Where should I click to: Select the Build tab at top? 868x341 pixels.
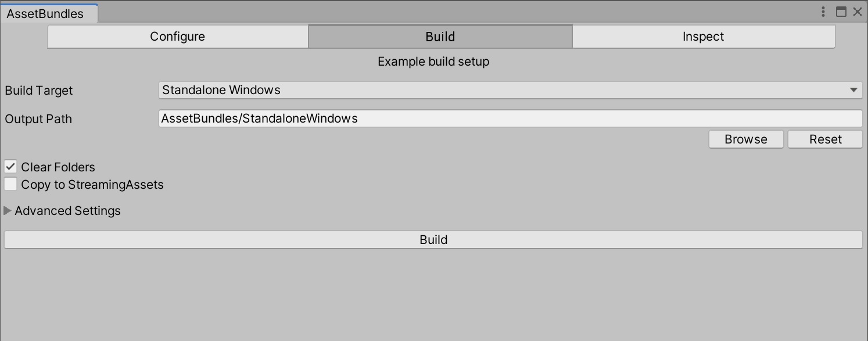(440, 37)
